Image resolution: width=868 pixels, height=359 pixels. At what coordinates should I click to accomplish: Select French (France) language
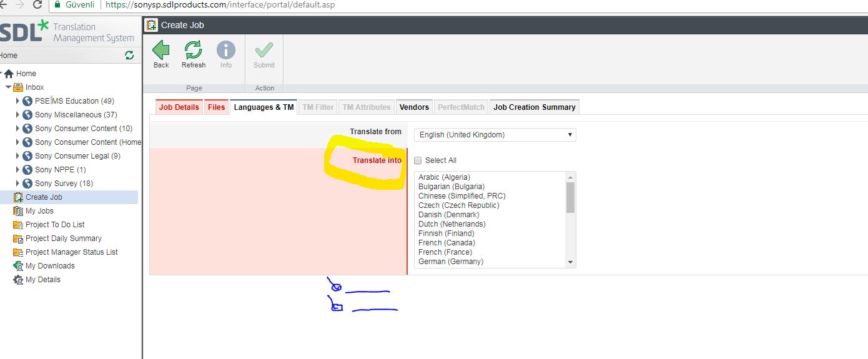tap(445, 252)
